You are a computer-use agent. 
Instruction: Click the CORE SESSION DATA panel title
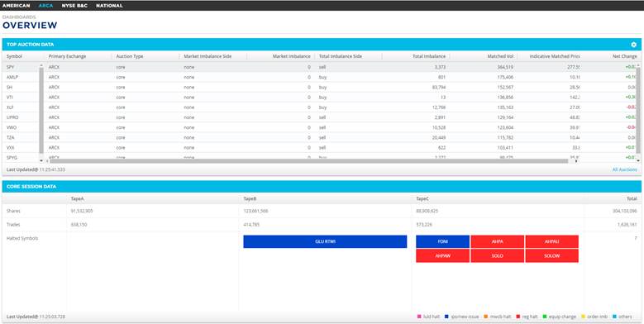coord(31,187)
